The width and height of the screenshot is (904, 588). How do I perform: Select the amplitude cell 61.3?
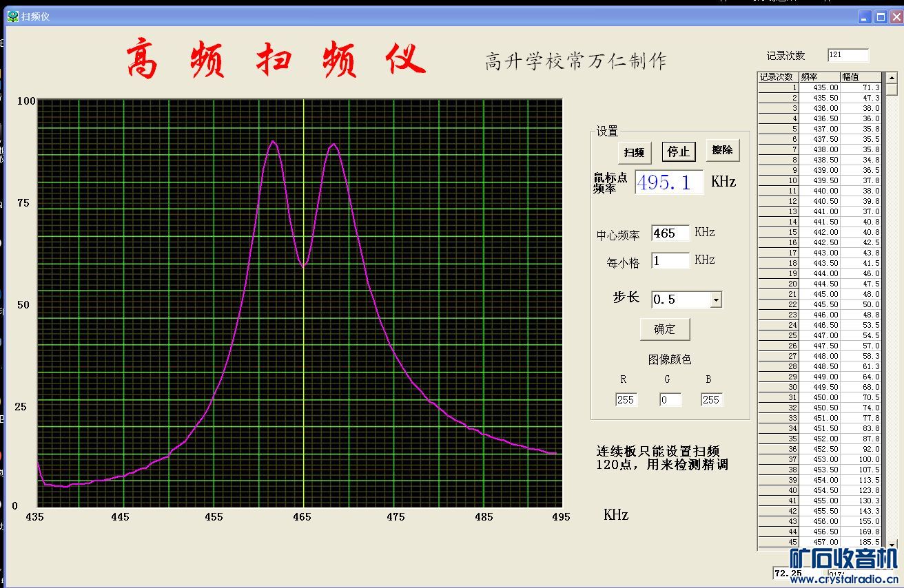[861, 366]
